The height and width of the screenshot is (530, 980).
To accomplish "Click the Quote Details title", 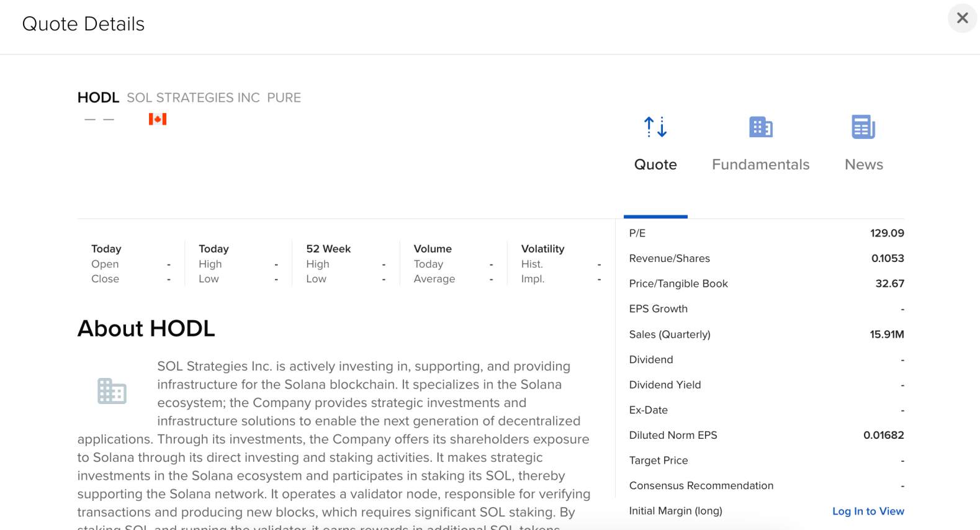I will point(83,24).
